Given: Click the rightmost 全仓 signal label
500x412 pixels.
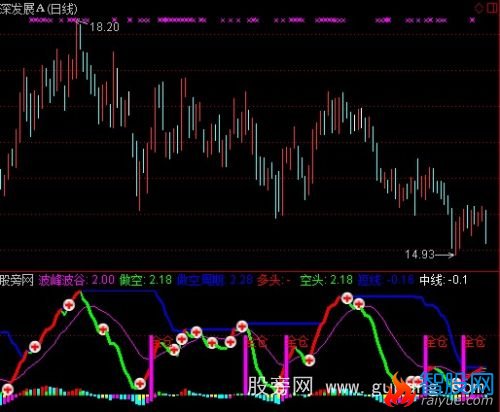Looking at the screenshot, I should pos(475,341).
